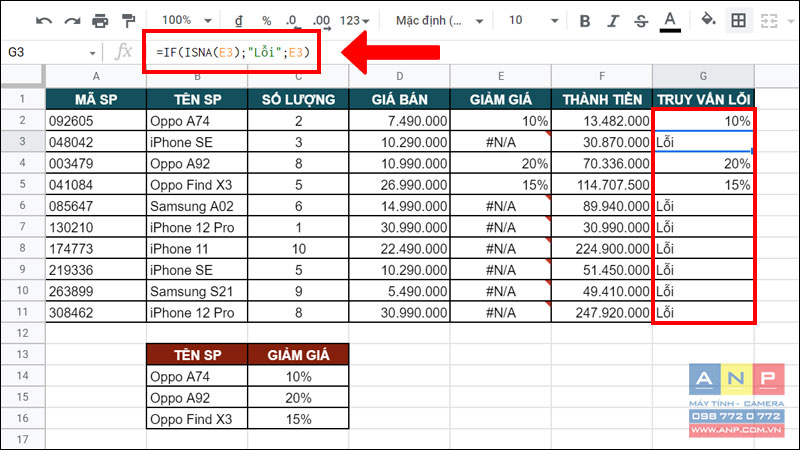Select column D header
Screen dimensions: 800x450
point(399,77)
